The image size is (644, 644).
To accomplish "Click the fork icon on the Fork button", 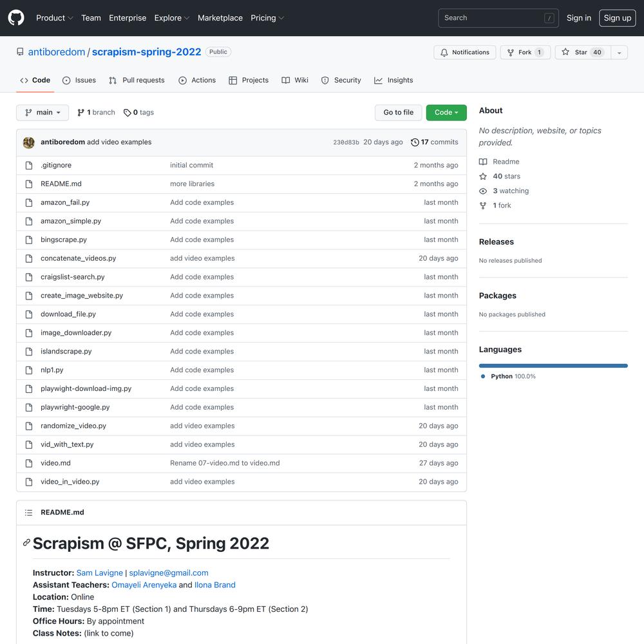I will point(511,53).
